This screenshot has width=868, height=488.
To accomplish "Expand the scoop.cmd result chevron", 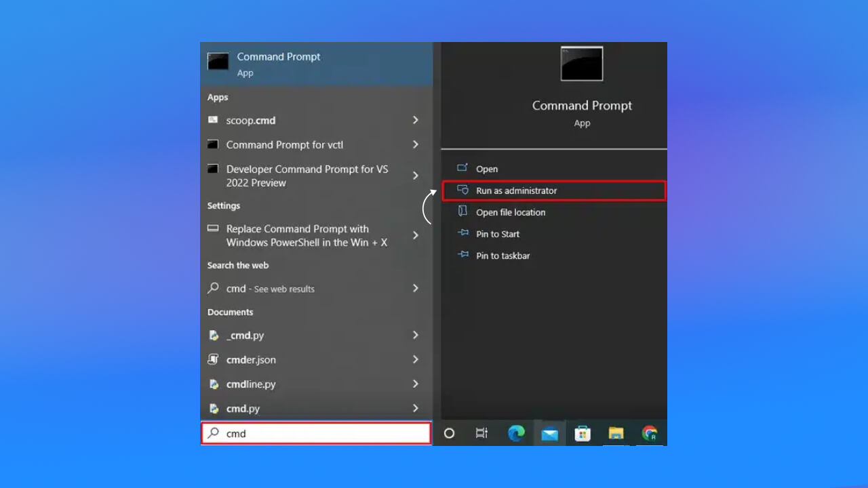I will click(x=416, y=120).
